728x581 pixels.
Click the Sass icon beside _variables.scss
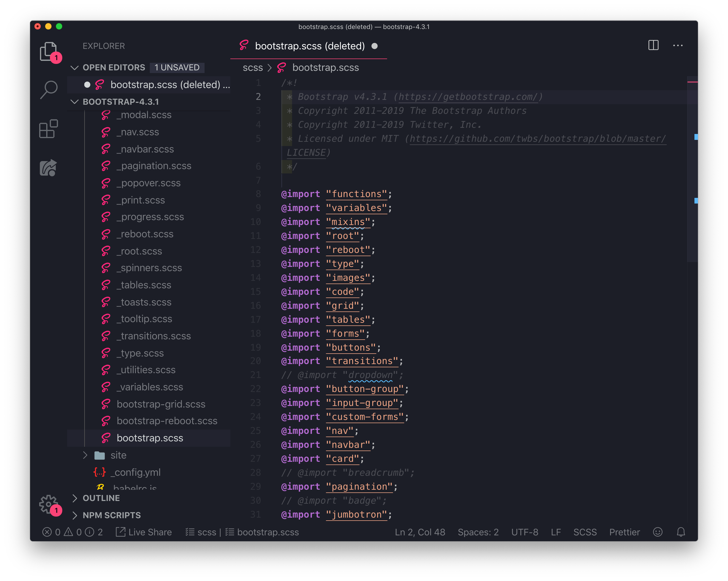click(x=106, y=387)
